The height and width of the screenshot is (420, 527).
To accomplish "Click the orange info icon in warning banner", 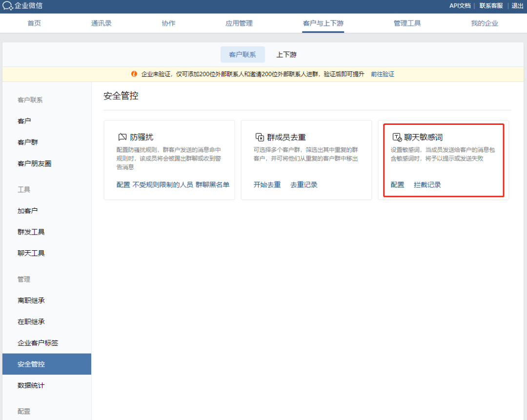I will (x=134, y=74).
